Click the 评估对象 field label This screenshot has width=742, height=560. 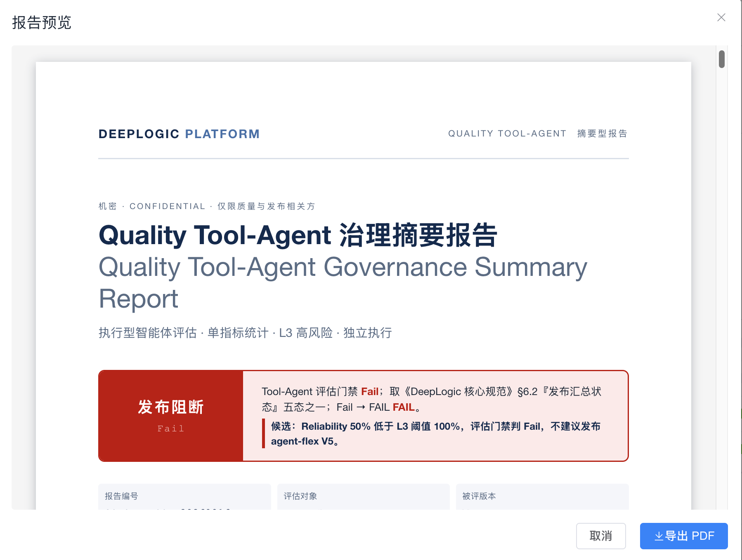point(300,496)
